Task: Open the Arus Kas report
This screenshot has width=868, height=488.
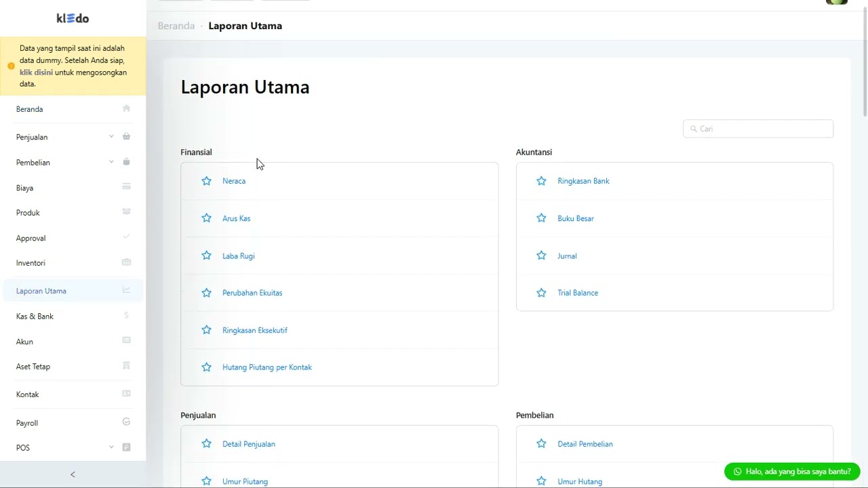Action: [237, 218]
